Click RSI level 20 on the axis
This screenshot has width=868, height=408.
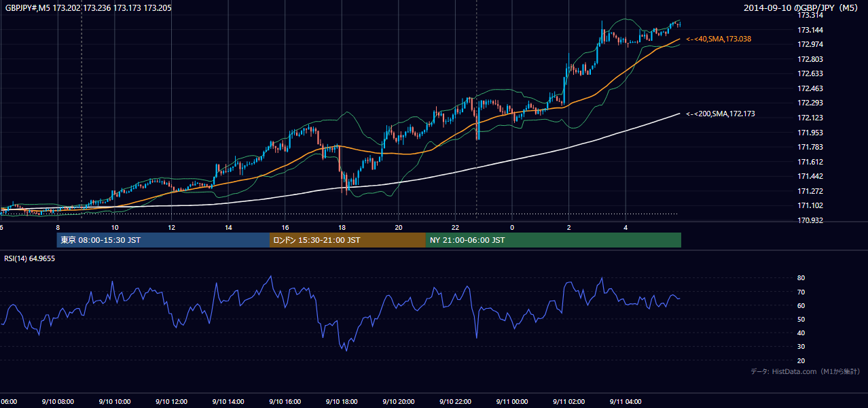point(801,360)
